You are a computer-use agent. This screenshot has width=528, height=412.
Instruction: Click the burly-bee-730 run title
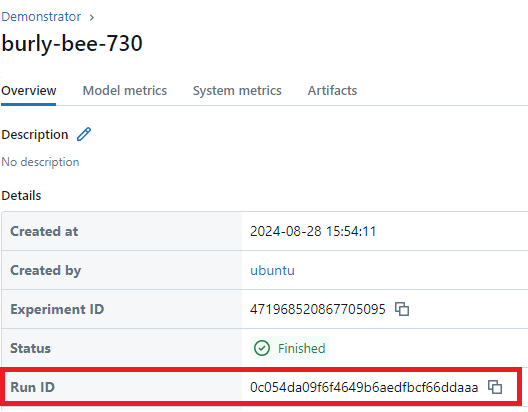72,44
